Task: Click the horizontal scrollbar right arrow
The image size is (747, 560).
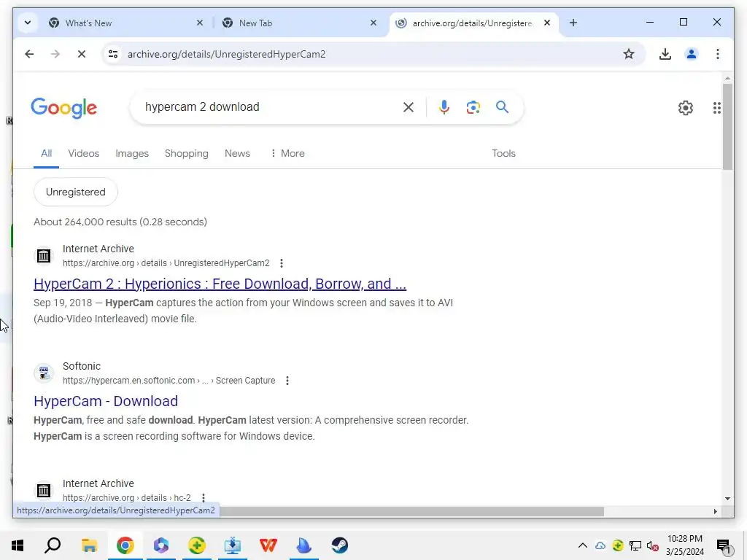Action: click(715, 511)
